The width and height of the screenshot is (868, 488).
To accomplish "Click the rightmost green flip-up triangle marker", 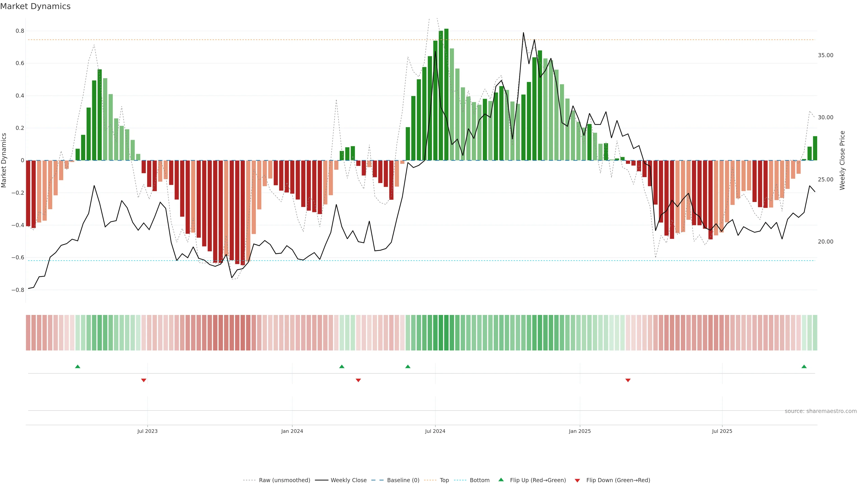I will (x=804, y=366).
